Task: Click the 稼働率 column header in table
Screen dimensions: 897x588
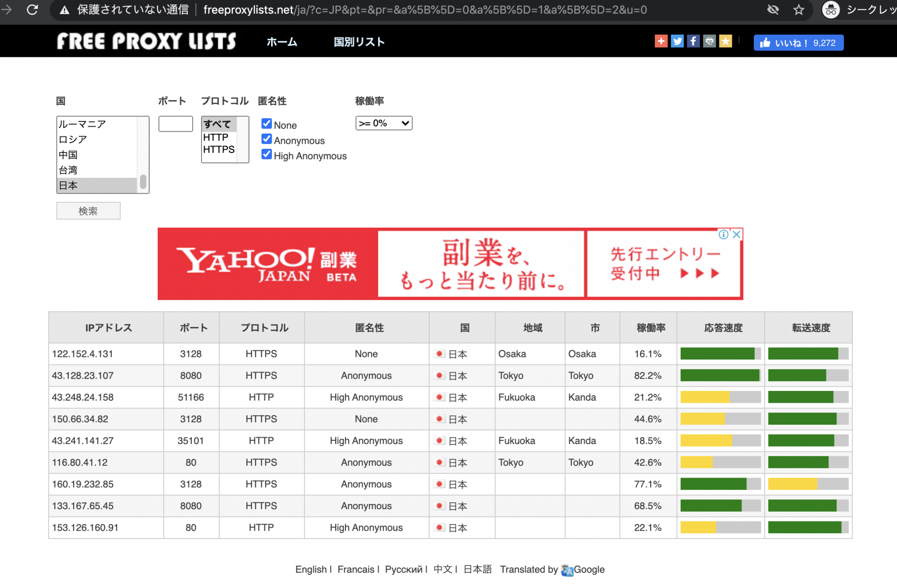Action: click(648, 327)
